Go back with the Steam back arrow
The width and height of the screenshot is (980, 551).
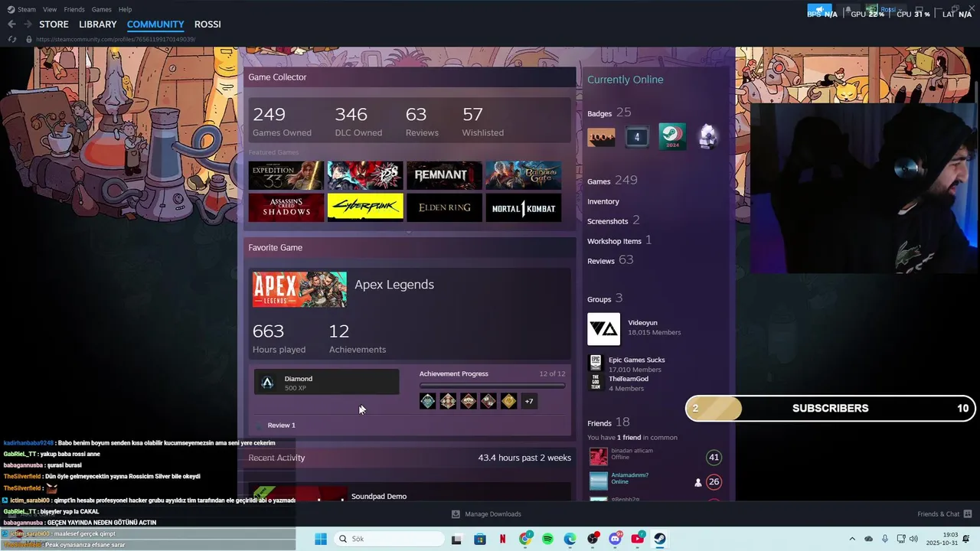tap(11, 24)
